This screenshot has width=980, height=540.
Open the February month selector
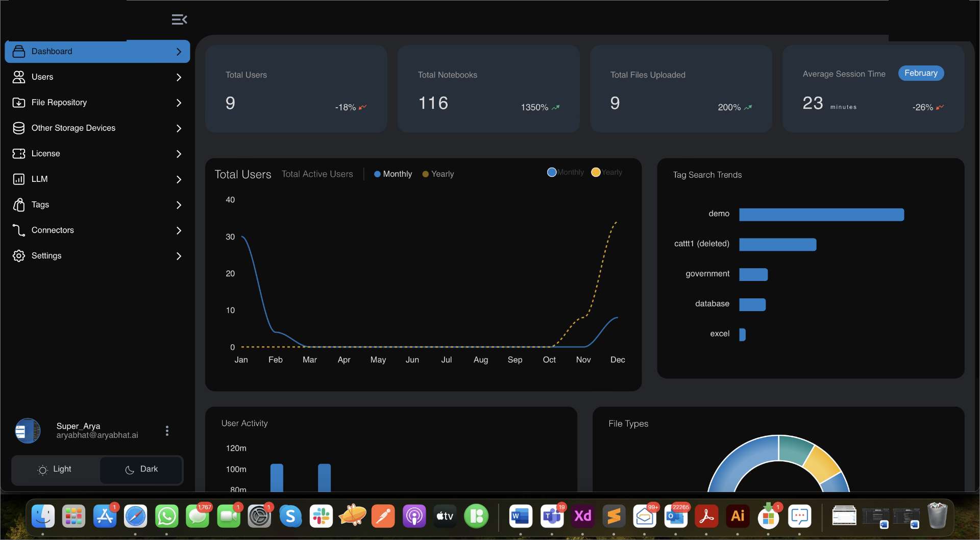point(921,73)
